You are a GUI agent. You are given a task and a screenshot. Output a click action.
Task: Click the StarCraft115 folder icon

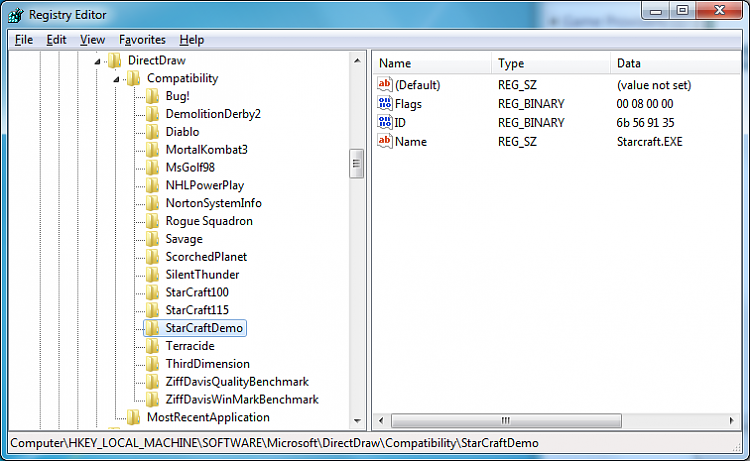(x=152, y=310)
